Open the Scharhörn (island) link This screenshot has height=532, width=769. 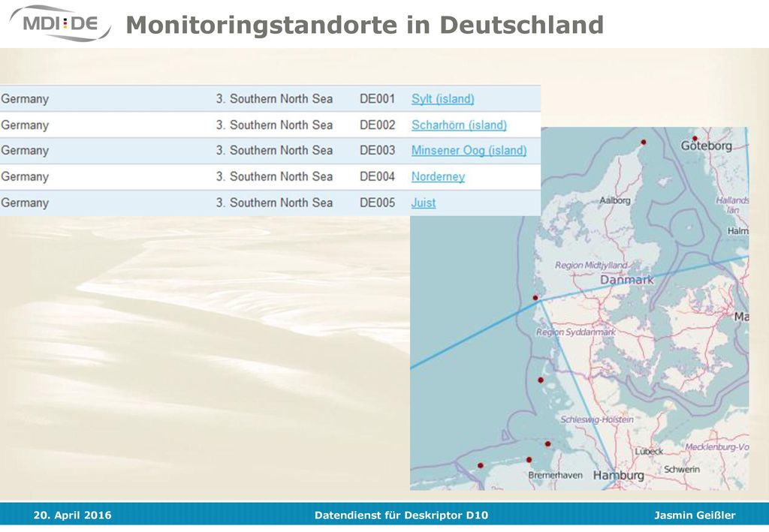(x=459, y=125)
